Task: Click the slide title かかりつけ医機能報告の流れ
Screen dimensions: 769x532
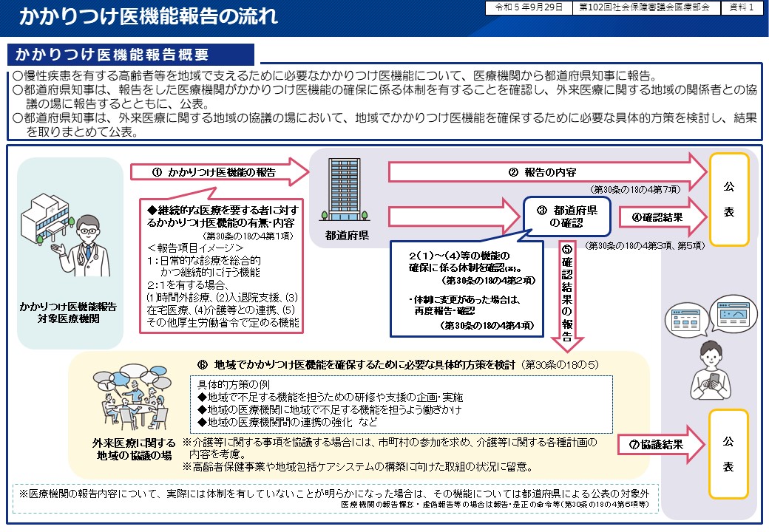Action: 148,17
